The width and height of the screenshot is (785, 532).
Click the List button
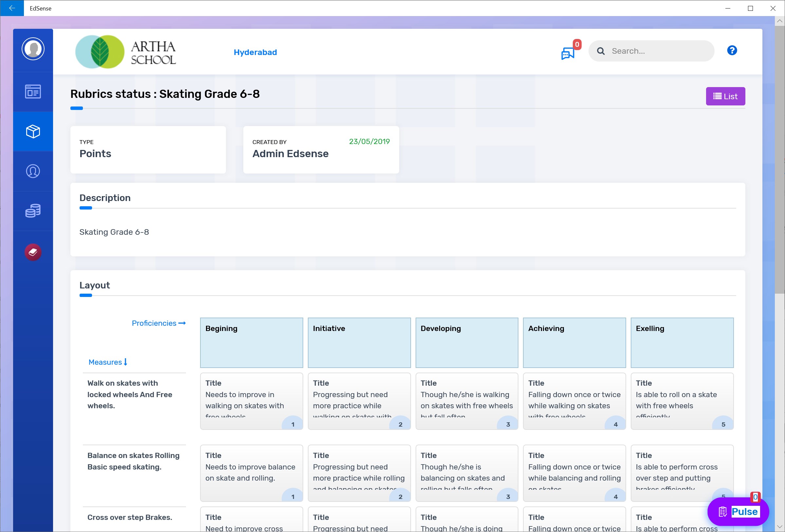pyautogui.click(x=725, y=97)
